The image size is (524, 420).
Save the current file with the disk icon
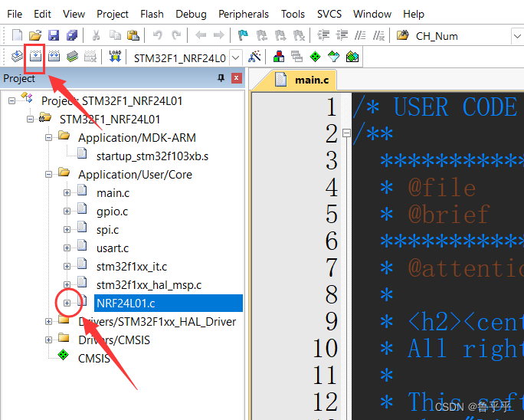(54, 35)
